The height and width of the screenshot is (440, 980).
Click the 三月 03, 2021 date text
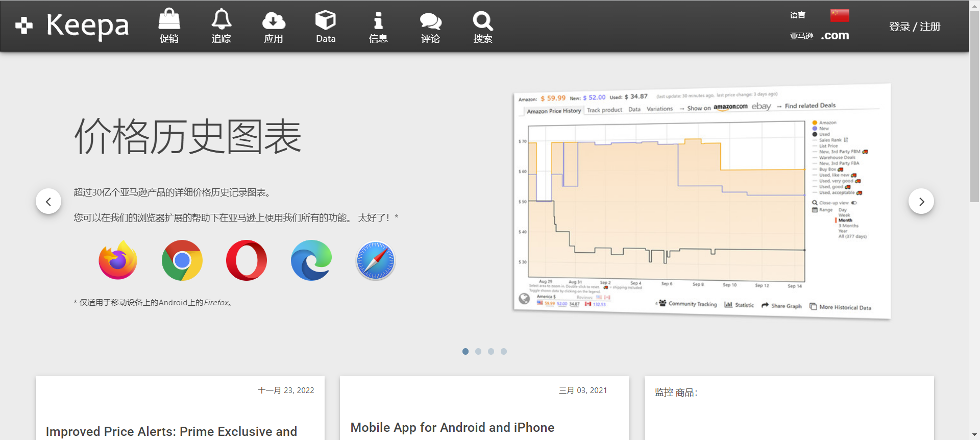tap(583, 390)
